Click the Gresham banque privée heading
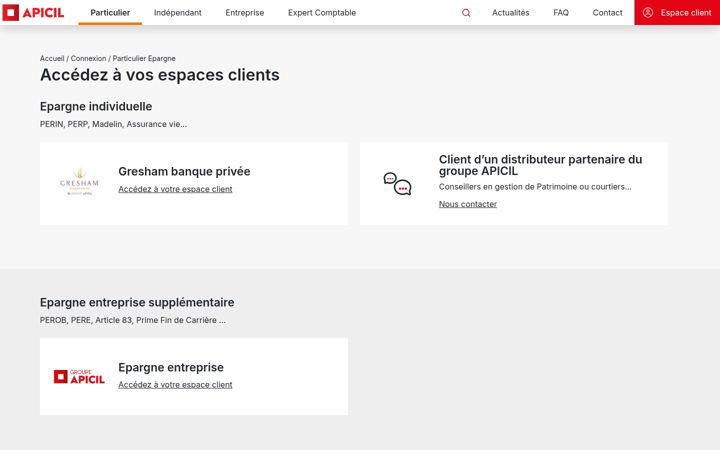The height and width of the screenshot is (450, 720). coord(184,171)
